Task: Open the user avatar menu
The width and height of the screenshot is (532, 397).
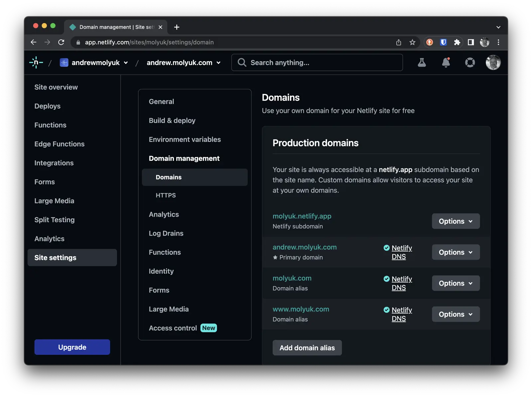Action: click(x=493, y=62)
